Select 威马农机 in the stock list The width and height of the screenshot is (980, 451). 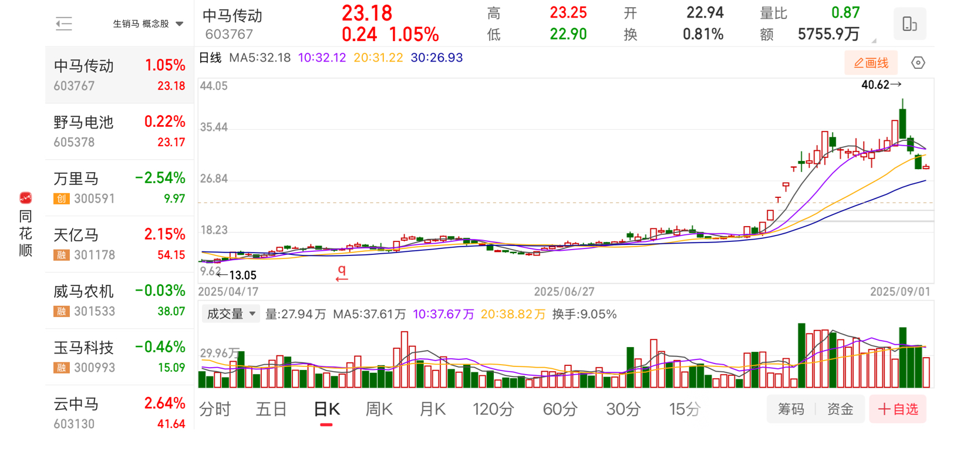pyautogui.click(x=119, y=301)
